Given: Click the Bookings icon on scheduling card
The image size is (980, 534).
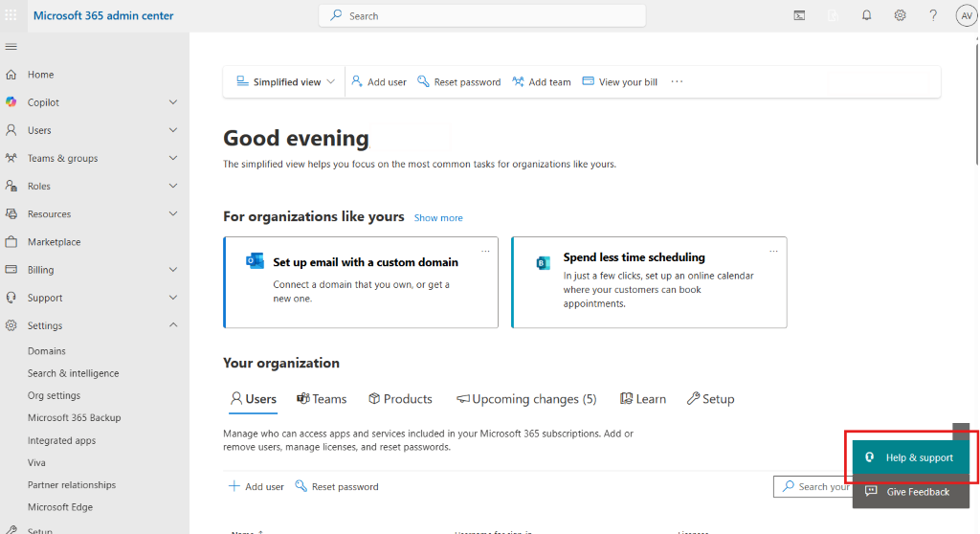Looking at the screenshot, I should point(544,263).
